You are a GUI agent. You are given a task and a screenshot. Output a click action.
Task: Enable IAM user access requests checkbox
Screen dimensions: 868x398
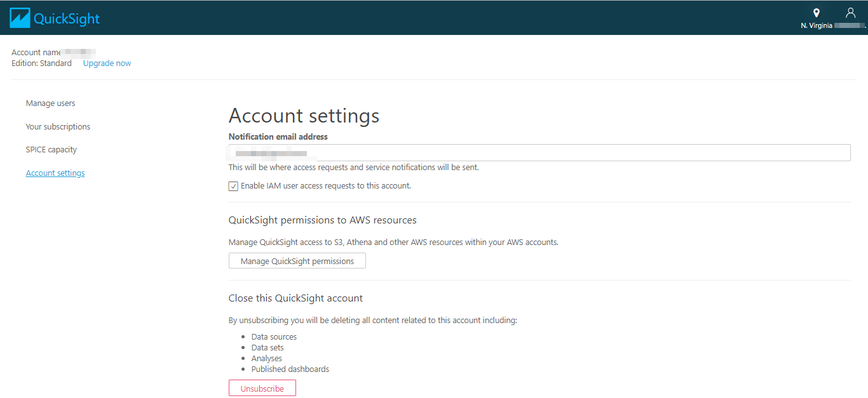233,186
